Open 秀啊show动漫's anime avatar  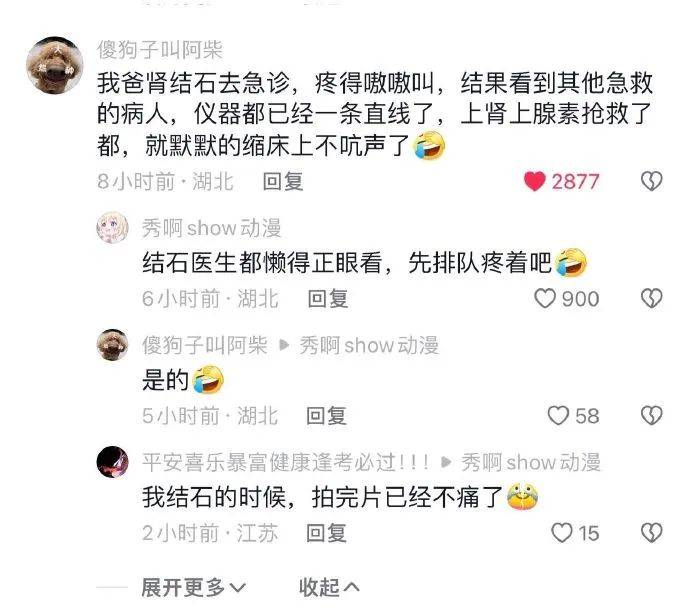point(113,227)
